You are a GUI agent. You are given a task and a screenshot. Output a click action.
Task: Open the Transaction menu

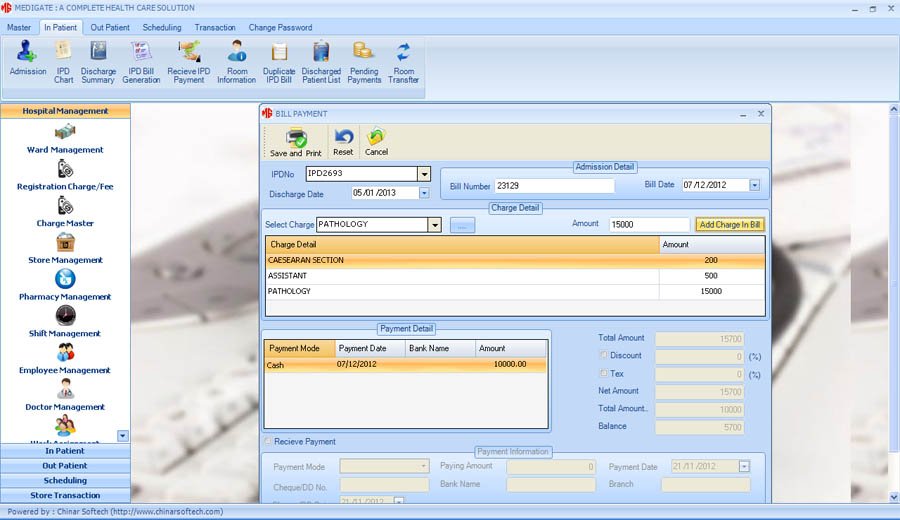(x=215, y=28)
